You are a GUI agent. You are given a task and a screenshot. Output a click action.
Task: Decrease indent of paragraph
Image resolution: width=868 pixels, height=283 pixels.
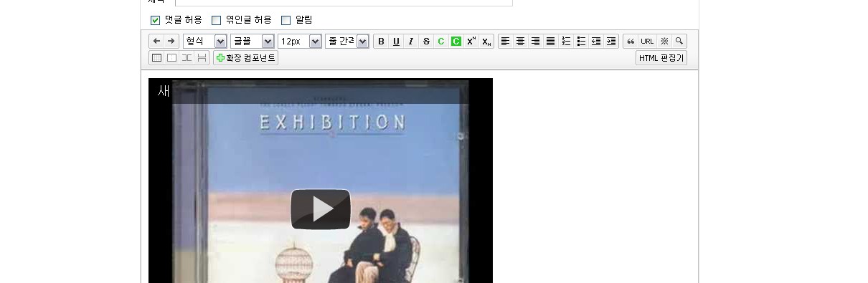596,41
